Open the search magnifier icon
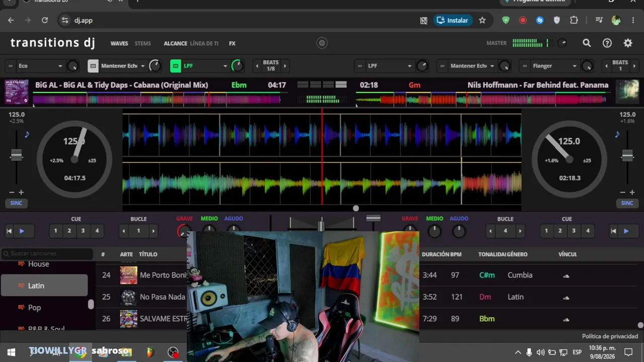 pyautogui.click(x=587, y=43)
